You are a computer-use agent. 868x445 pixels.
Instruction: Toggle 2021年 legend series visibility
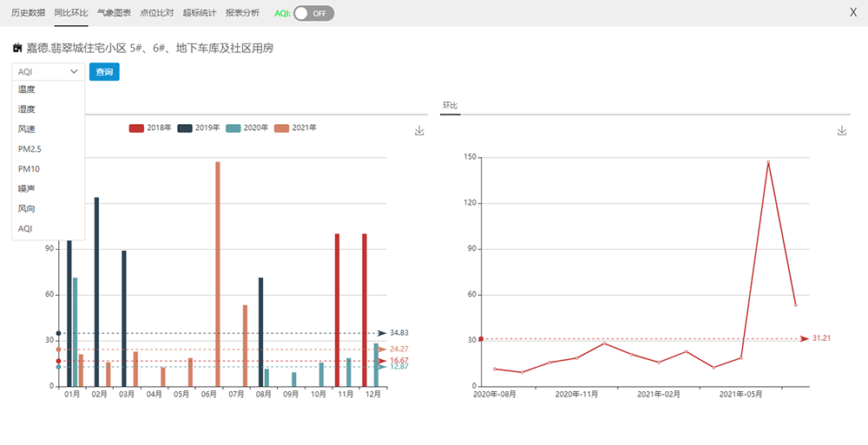pos(295,128)
